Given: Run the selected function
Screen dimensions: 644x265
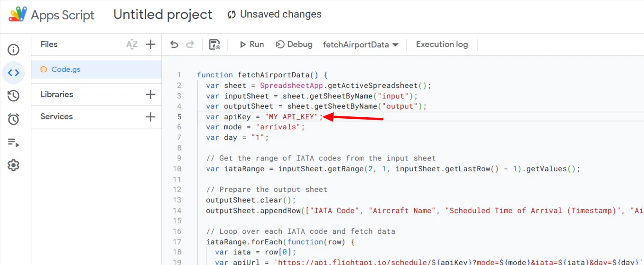Looking at the screenshot, I should pyautogui.click(x=252, y=45).
